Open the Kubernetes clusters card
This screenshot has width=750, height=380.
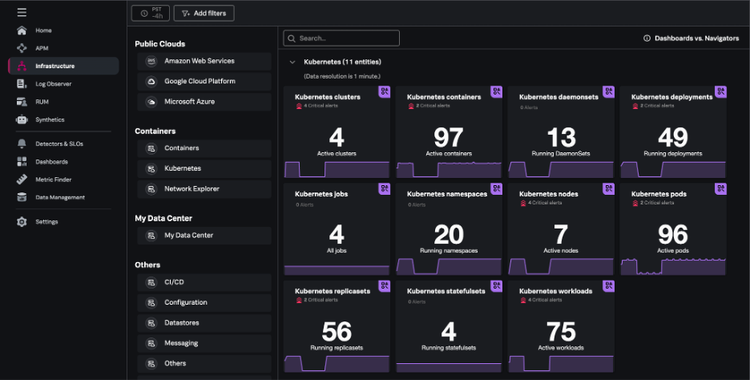coord(337,132)
